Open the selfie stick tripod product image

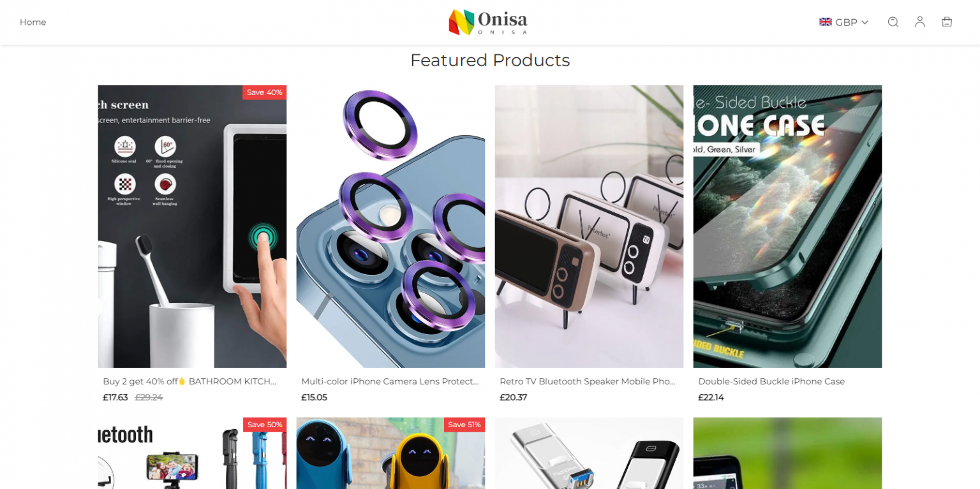pos(192,453)
